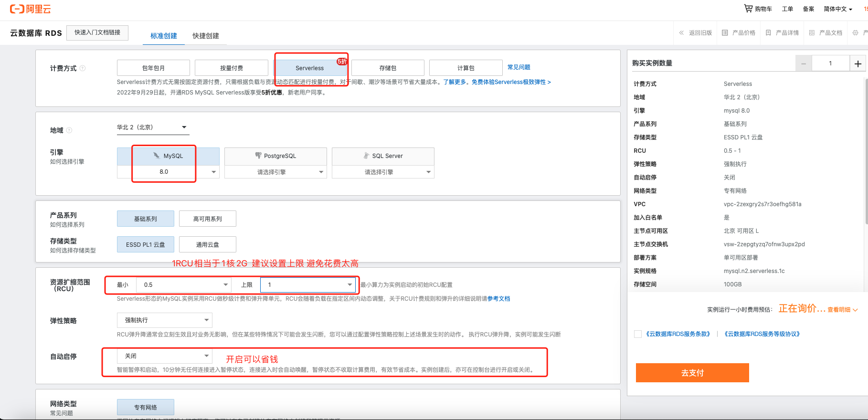Click 购物车 in top menu
Screen dimensions: 868x420
click(x=763, y=9)
